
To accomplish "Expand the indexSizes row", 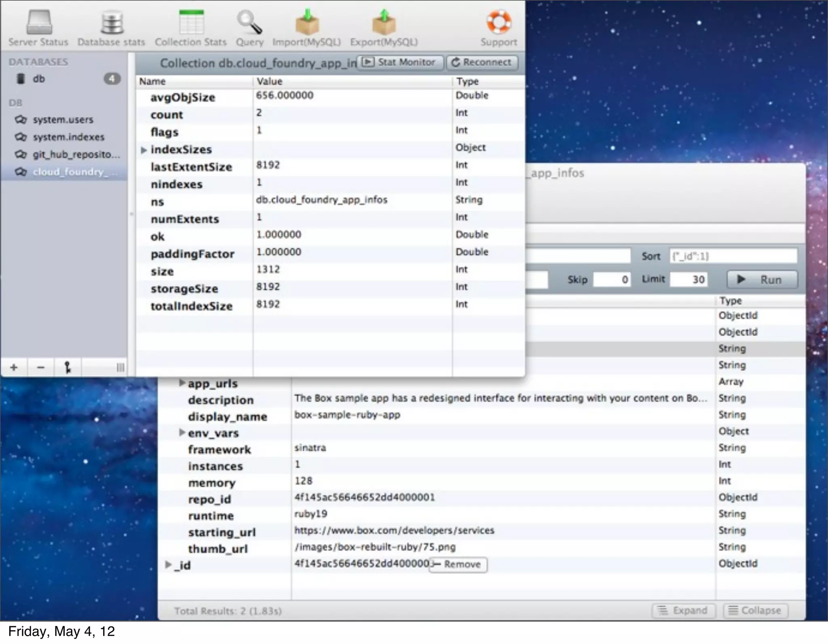I will click(144, 150).
